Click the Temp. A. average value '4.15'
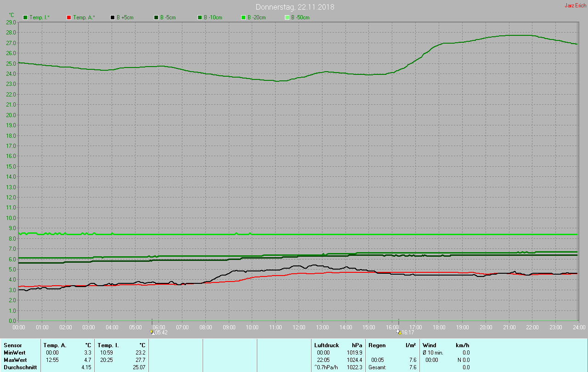The image size is (588, 372). pyautogui.click(x=87, y=367)
